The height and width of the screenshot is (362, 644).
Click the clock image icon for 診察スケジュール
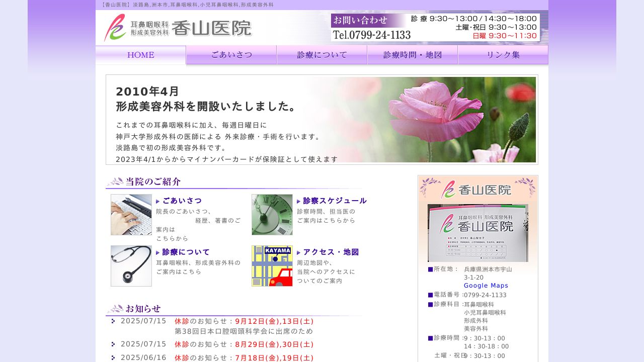272,215
